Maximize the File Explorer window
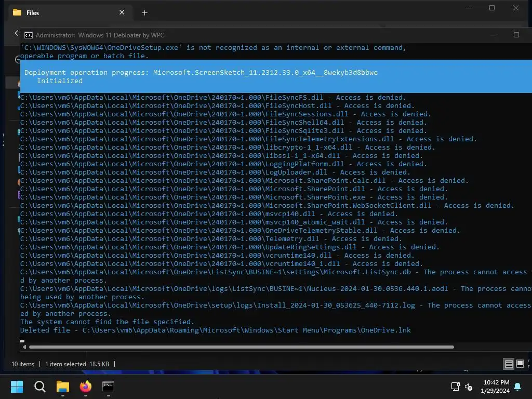Screen dimensions: 532x399 492,8
